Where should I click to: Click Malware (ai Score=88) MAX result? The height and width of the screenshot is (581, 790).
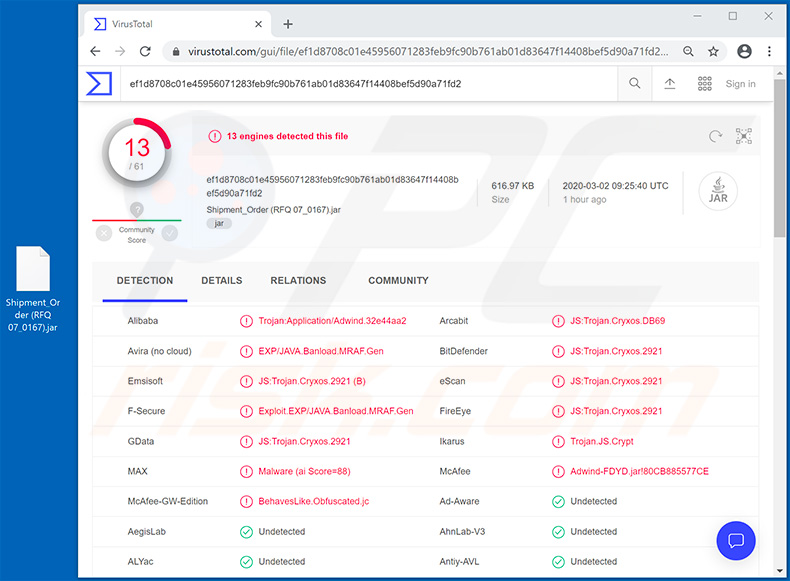(304, 472)
